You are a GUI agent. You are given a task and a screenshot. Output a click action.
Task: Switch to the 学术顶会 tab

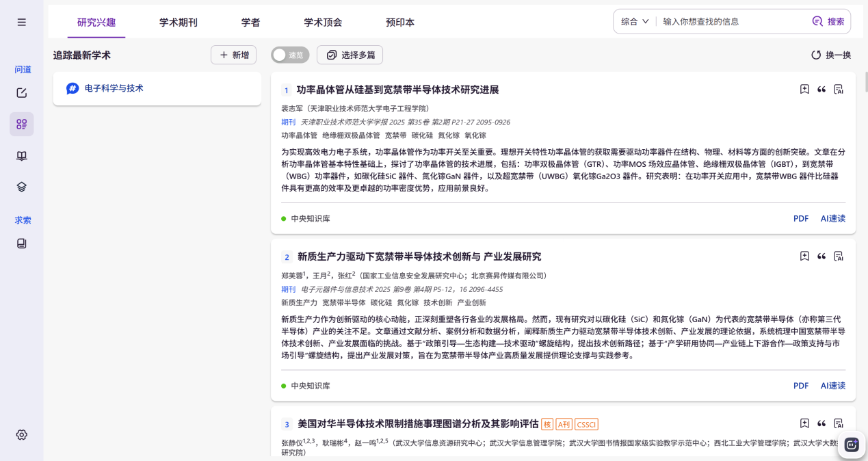pos(323,22)
